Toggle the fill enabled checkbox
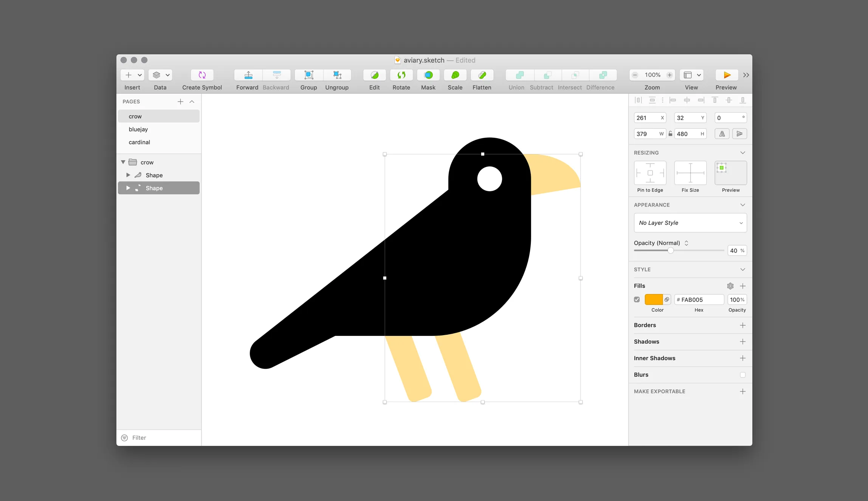868x501 pixels. [x=637, y=299]
